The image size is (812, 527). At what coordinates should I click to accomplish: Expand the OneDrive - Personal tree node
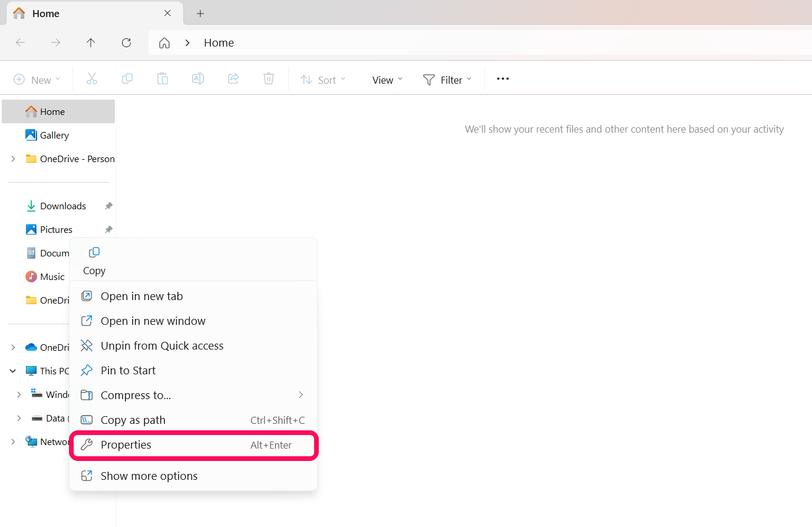point(13,159)
